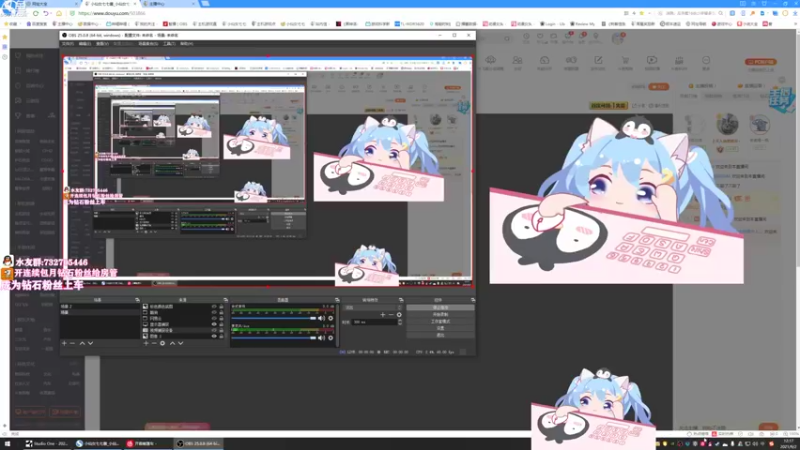Toggle visibility eye of the top source row
Image resolution: width=800 pixels, height=450 pixels.
[x=214, y=307]
